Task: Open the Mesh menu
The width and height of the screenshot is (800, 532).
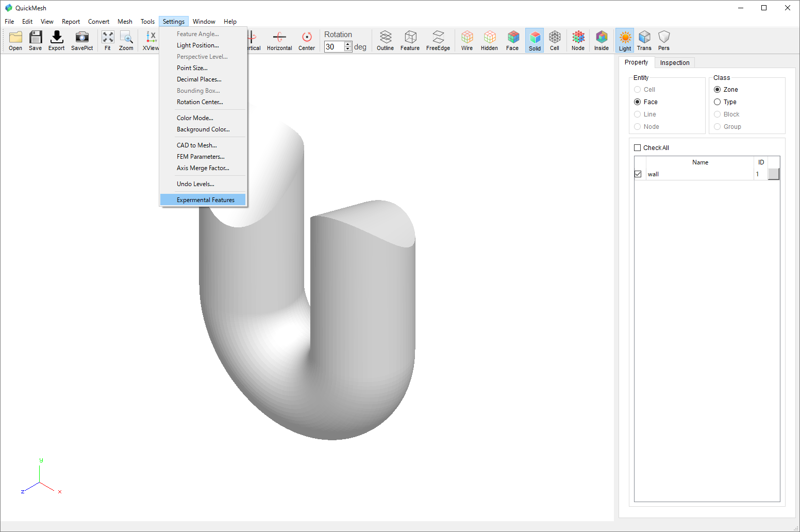Action: pos(125,22)
